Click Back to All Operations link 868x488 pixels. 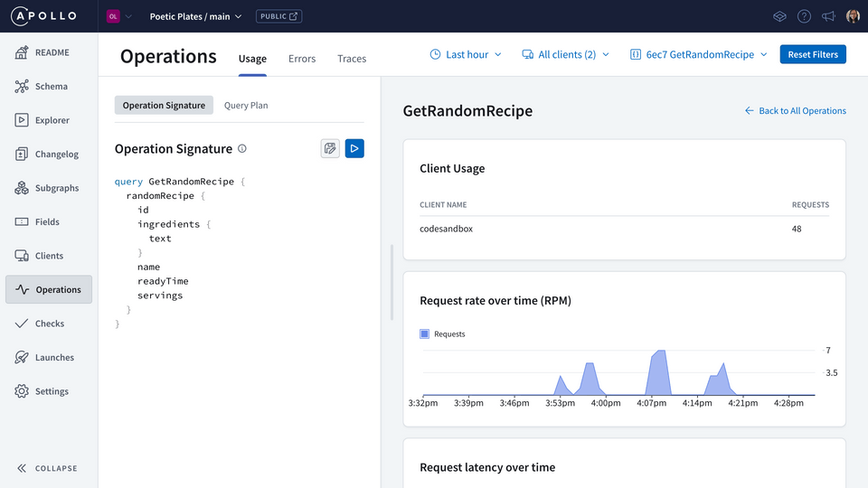click(796, 110)
